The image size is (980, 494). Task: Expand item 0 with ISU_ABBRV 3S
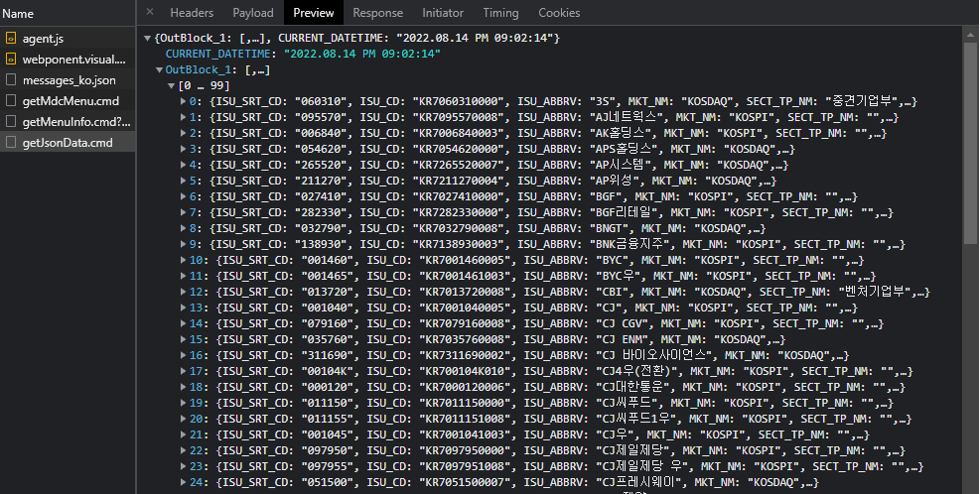[183, 101]
